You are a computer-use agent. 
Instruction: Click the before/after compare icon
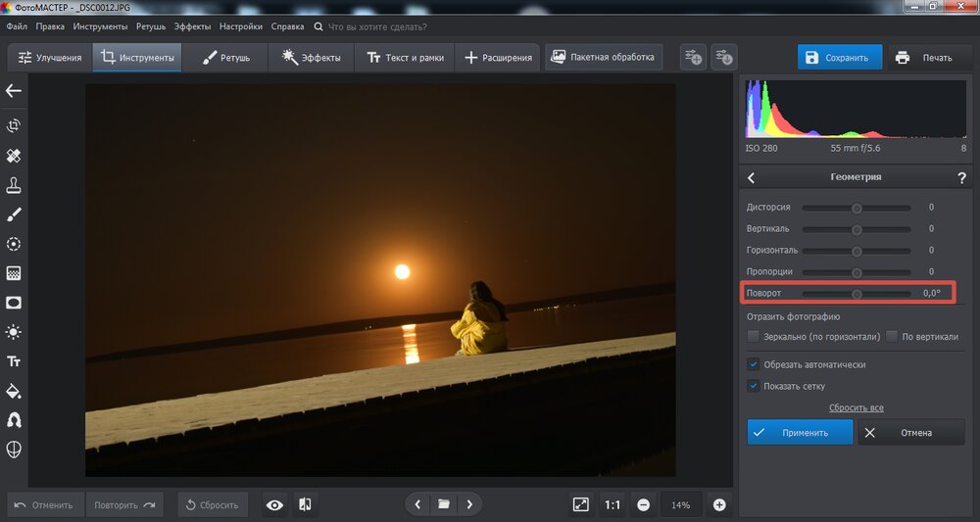[x=305, y=504]
